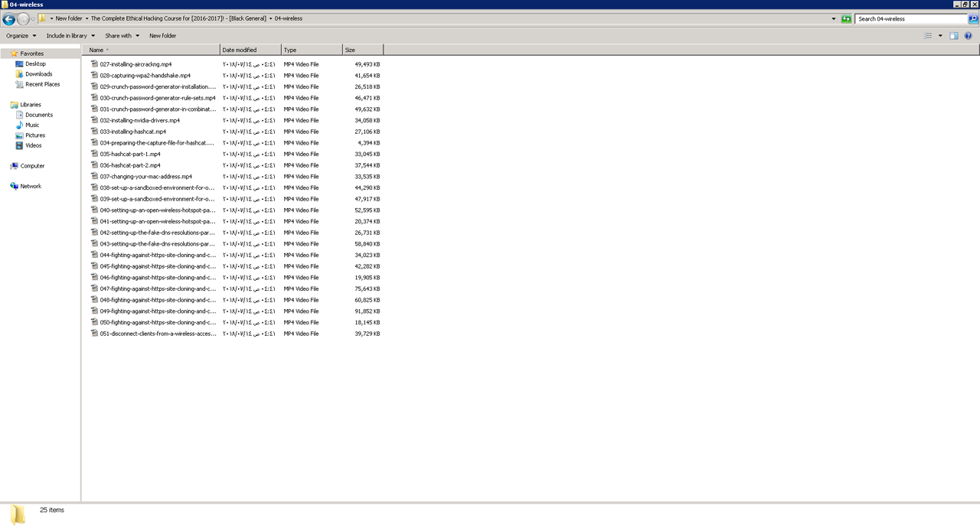This screenshot has width=980, height=528.
Task: Click the New folder toolbar button
Action: (162, 36)
